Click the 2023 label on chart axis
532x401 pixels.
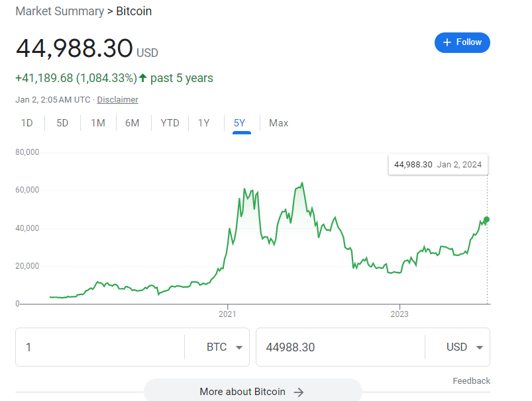tap(399, 314)
